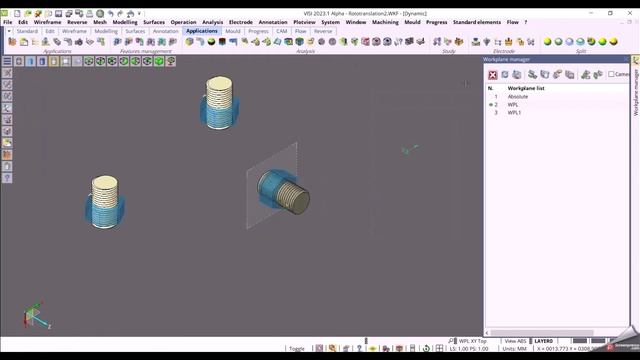Click the New file icon in quick access toolbar
This screenshot has height=360, width=640.
[x=17, y=13]
